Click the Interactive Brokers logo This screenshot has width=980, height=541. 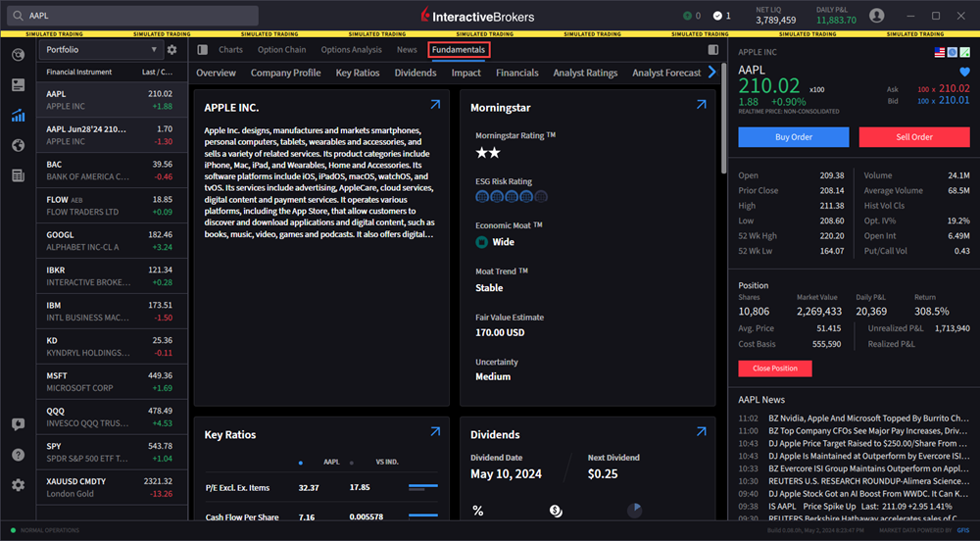coord(477,16)
